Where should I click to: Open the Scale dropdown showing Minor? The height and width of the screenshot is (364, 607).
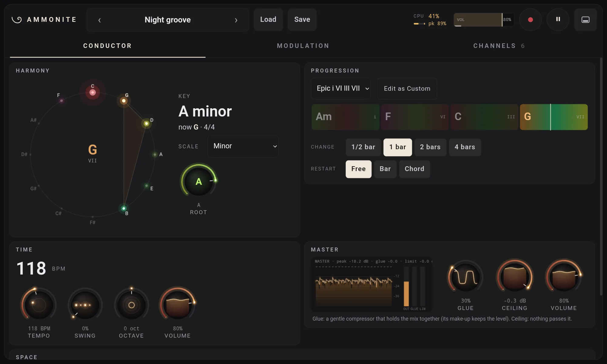[243, 146]
